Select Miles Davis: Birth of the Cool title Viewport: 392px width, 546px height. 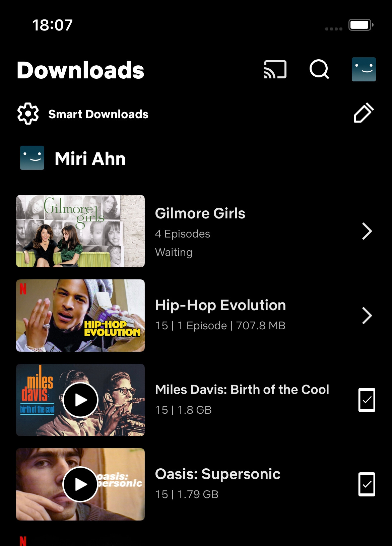[242, 390]
